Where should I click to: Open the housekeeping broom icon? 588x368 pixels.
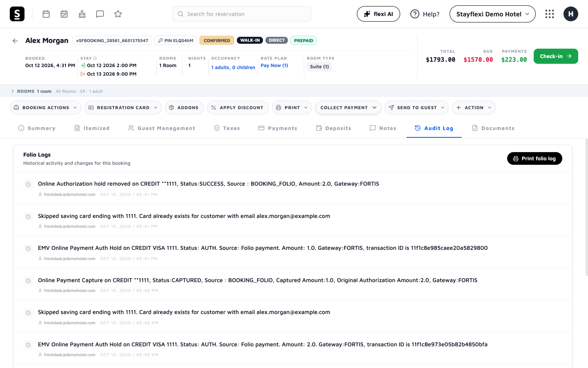point(82,14)
